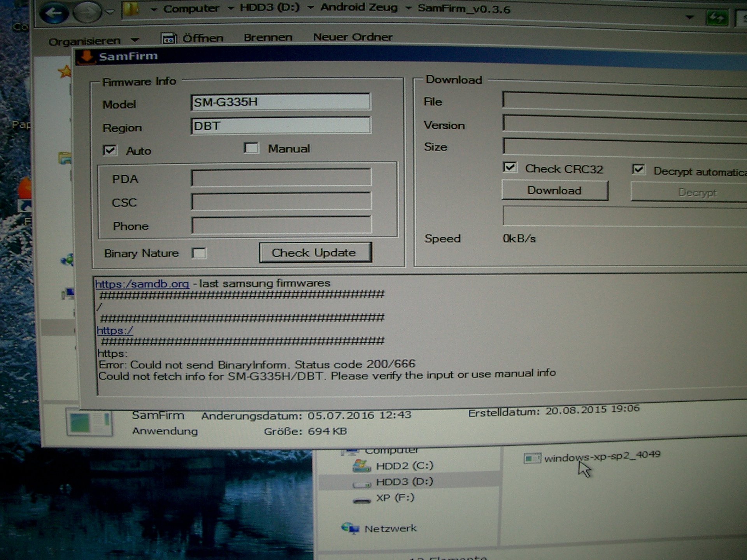Click the Phone input field
This screenshot has height=560, width=747.
click(x=281, y=225)
